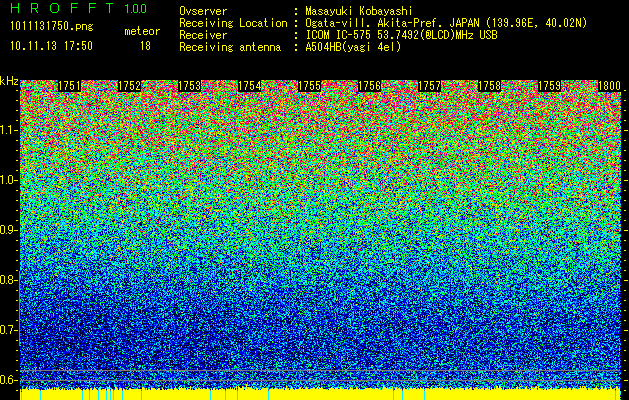Select the 1800 time marker
This screenshot has width=629, height=400.
click(609, 86)
